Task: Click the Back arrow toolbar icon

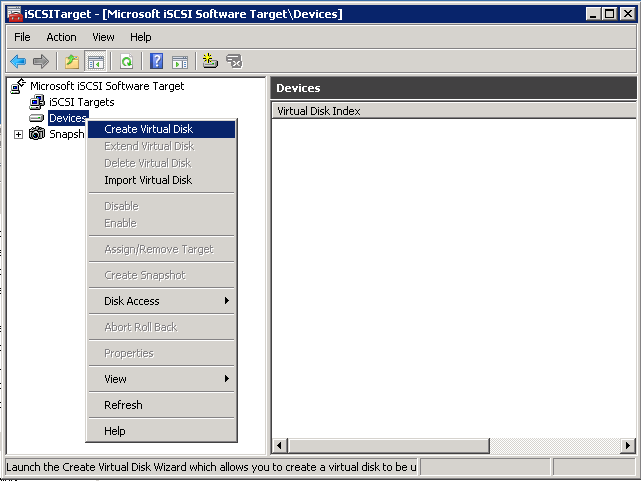Action: [18, 62]
